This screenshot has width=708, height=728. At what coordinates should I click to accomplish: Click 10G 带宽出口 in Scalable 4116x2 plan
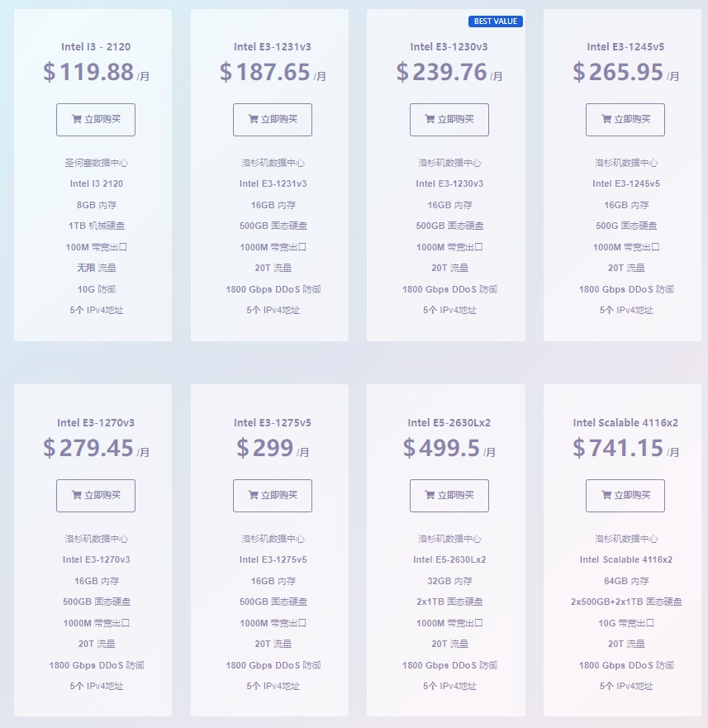pyautogui.click(x=625, y=622)
